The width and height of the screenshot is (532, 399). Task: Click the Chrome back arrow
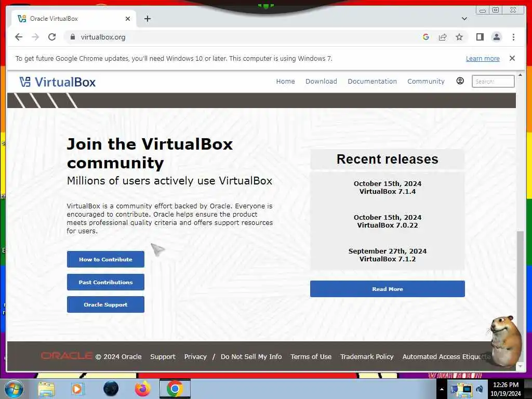click(x=19, y=37)
